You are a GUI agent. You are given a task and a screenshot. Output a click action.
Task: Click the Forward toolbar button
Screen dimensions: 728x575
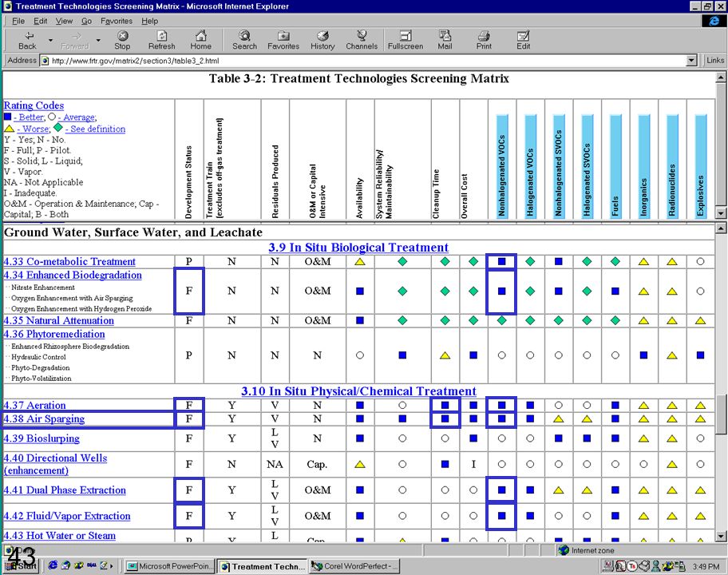click(75, 41)
